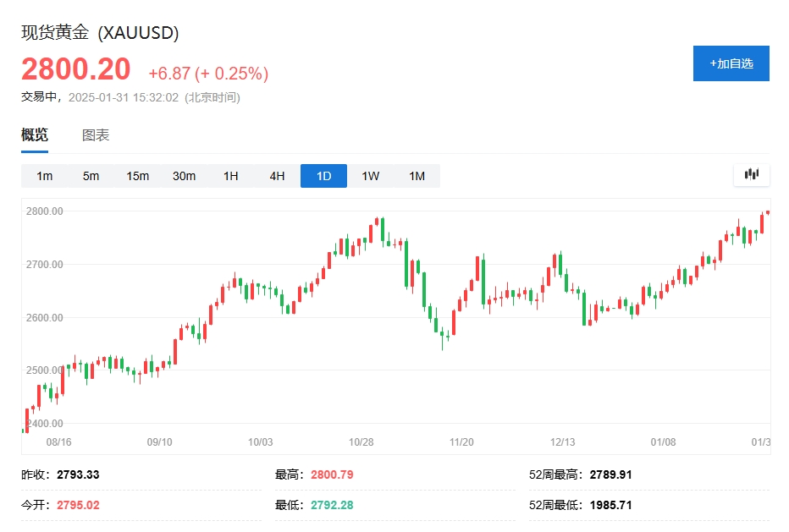Select the 1m timeframe
Viewport: 789px width, 532px height.
[44, 175]
